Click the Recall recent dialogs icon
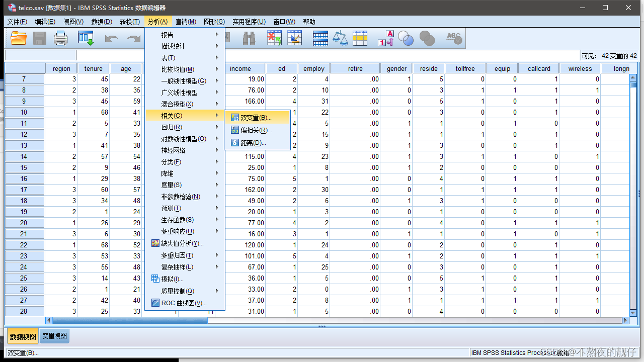This screenshot has width=644, height=362. click(86, 38)
